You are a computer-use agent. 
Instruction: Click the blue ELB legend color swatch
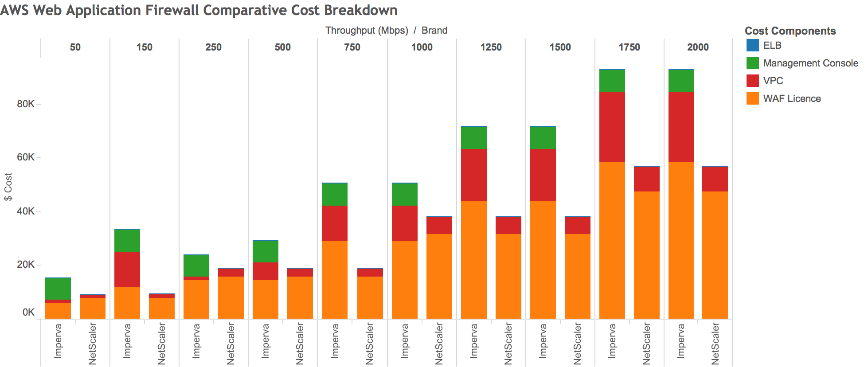[752, 45]
